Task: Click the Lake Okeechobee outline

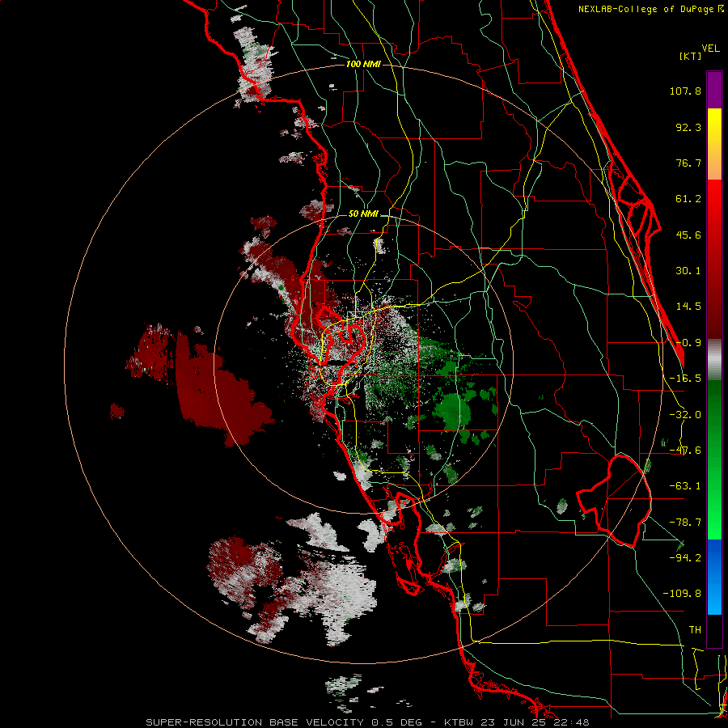Action: click(616, 501)
